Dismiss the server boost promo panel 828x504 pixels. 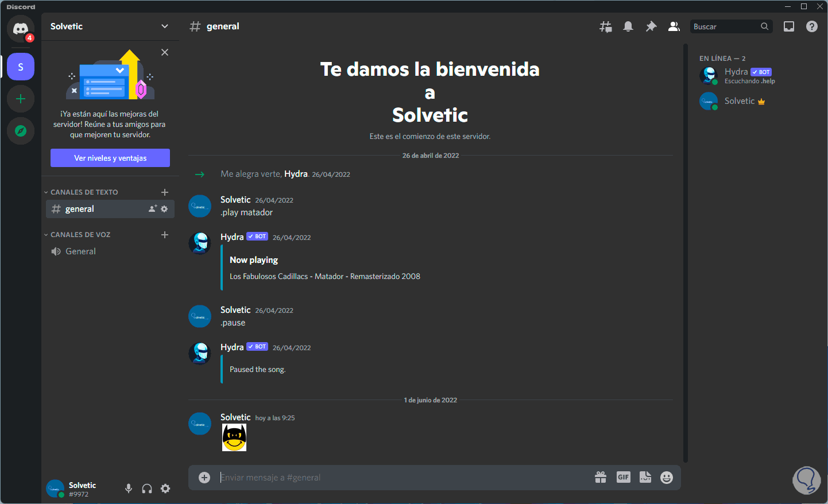[165, 52]
